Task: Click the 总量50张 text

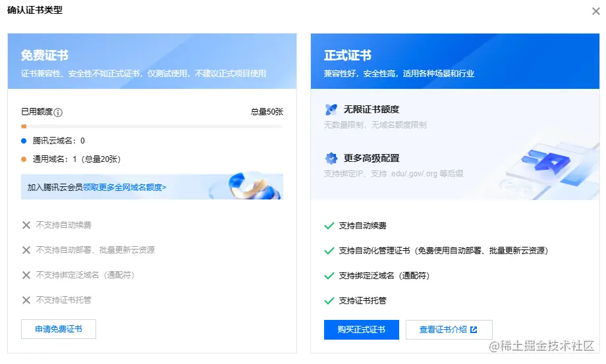Action: tap(267, 112)
